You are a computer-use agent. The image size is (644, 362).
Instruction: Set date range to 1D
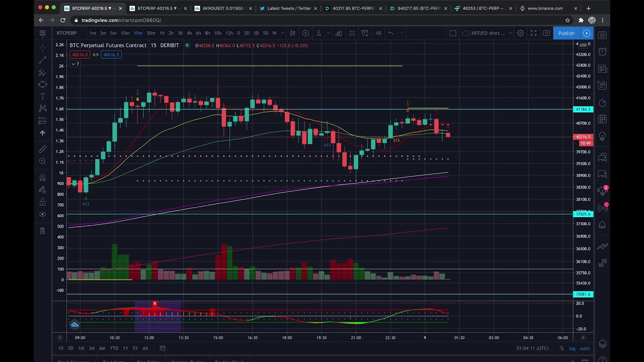tap(61, 348)
